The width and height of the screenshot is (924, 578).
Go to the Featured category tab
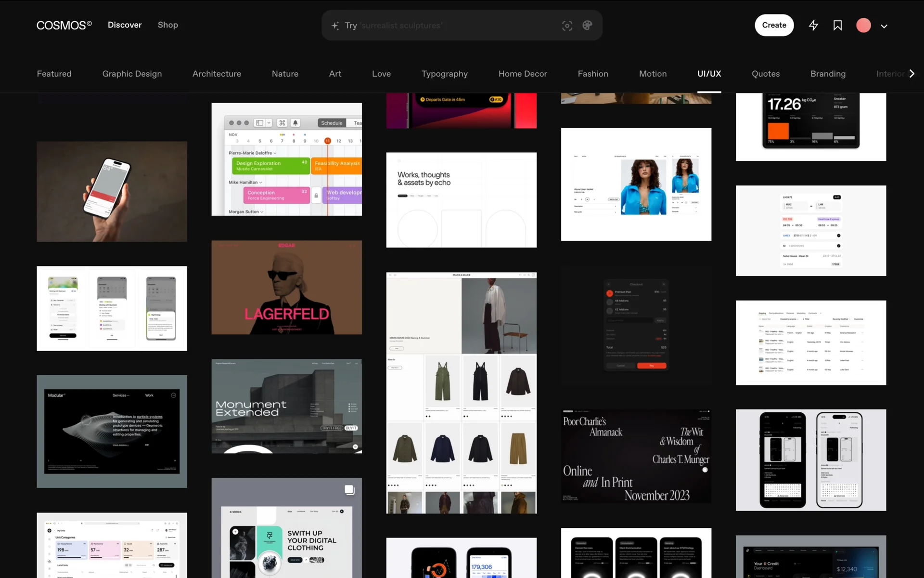tap(54, 74)
